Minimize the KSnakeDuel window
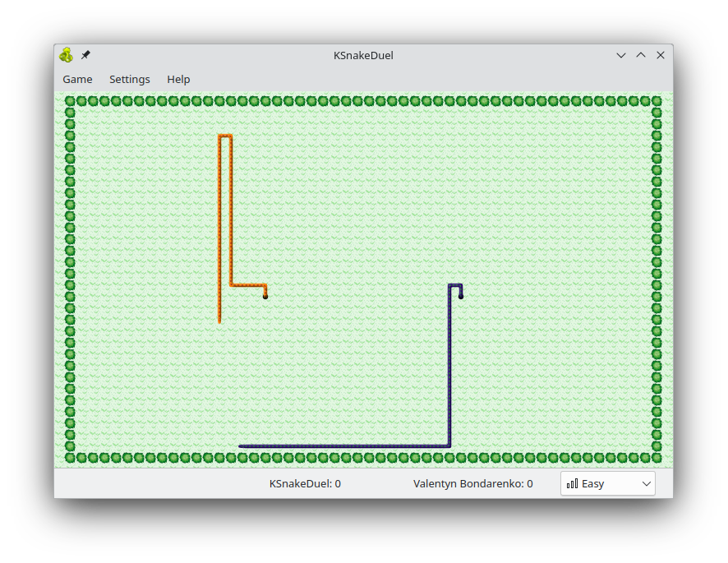728x563 pixels. pyautogui.click(x=621, y=55)
